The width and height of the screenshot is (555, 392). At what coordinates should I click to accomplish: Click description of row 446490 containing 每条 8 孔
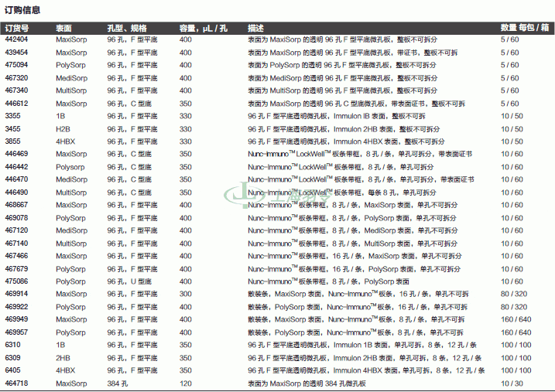click(342, 193)
